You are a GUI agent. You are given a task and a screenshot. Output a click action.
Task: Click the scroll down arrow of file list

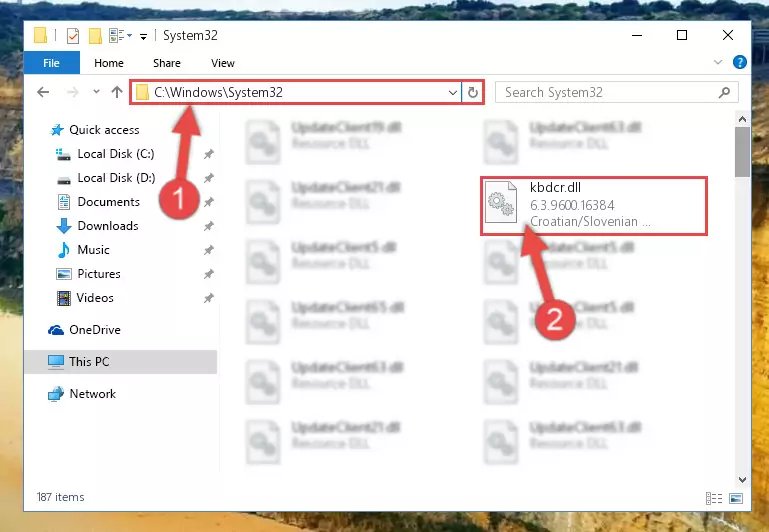(742, 480)
